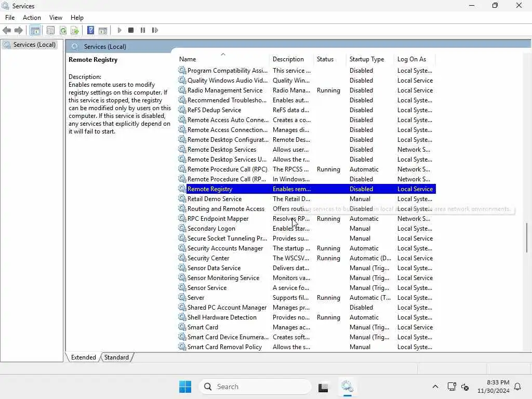Viewport: 532px width, 399px height.
Task: Click the Forward arrow toolbar icon
Action: tap(19, 30)
